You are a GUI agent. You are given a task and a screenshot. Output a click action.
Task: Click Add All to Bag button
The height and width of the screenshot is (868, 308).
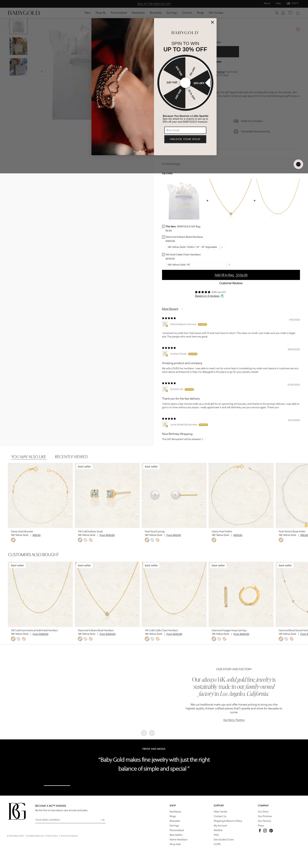(x=231, y=275)
